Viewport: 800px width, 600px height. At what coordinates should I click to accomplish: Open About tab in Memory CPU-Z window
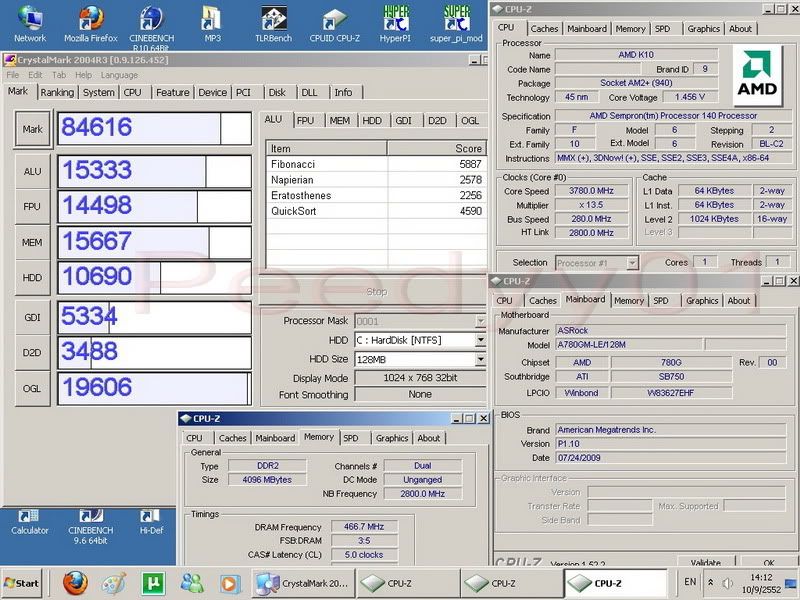429,438
